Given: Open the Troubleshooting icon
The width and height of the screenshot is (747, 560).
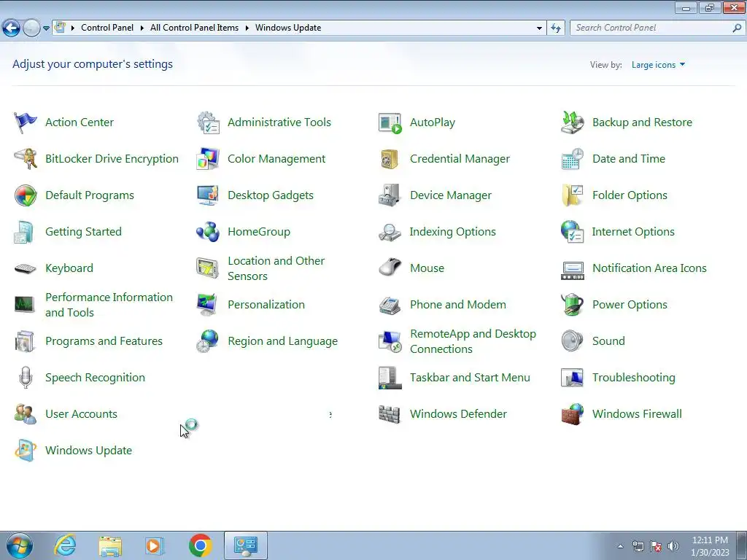Looking at the screenshot, I should [x=572, y=378].
